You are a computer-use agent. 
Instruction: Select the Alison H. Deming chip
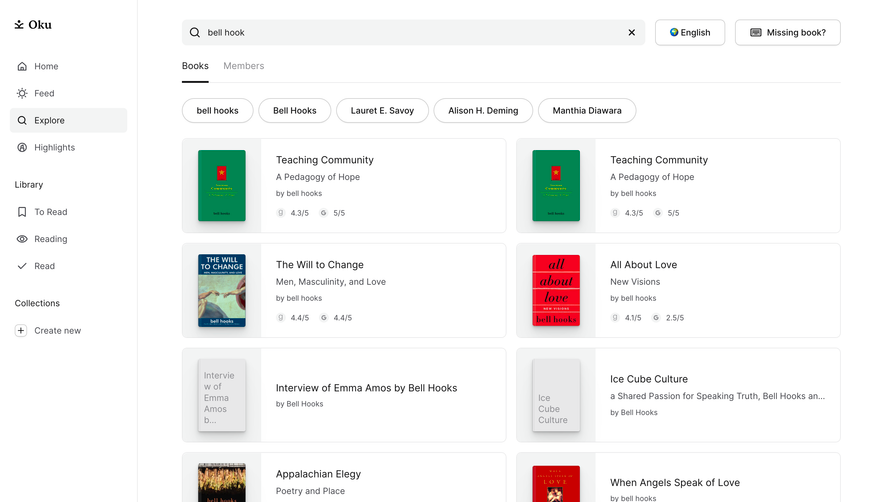point(483,111)
